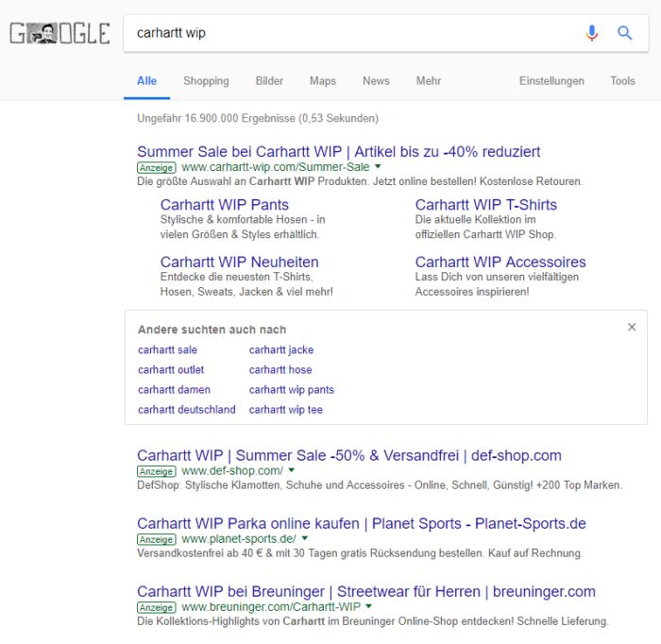Close the 'Andere suchten auch nach' box
Screen dimensions: 661x644
[x=632, y=327]
